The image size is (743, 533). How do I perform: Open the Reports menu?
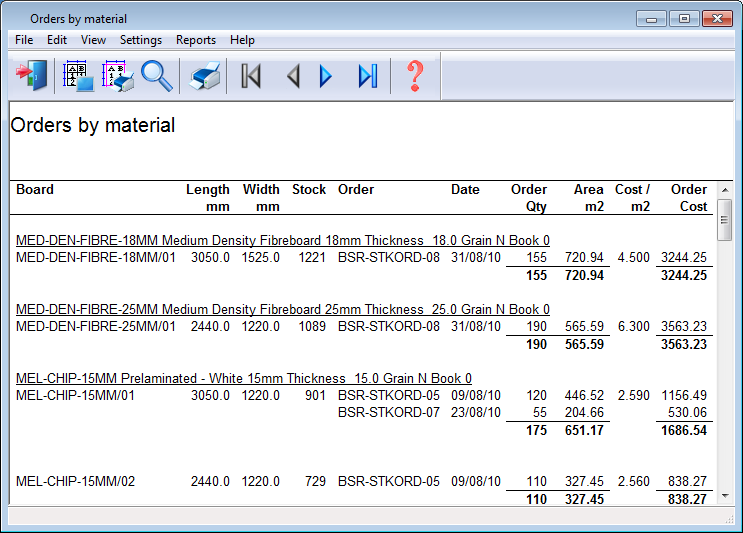click(x=196, y=40)
